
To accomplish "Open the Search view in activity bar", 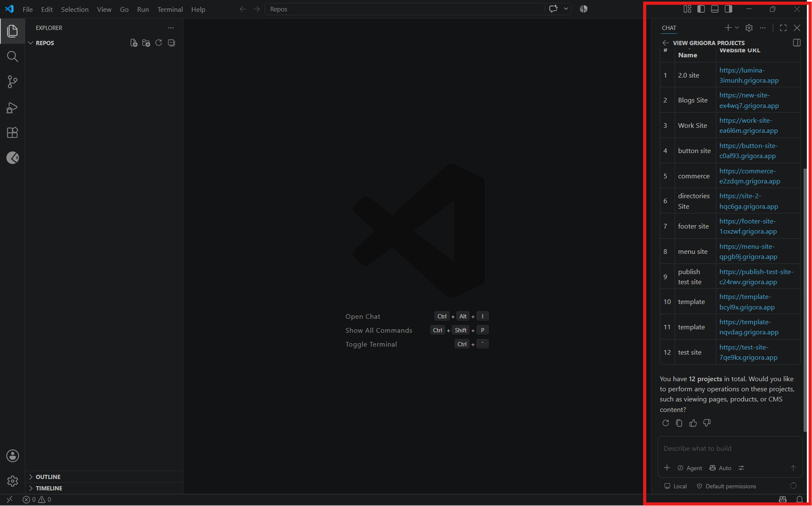I will (x=12, y=56).
